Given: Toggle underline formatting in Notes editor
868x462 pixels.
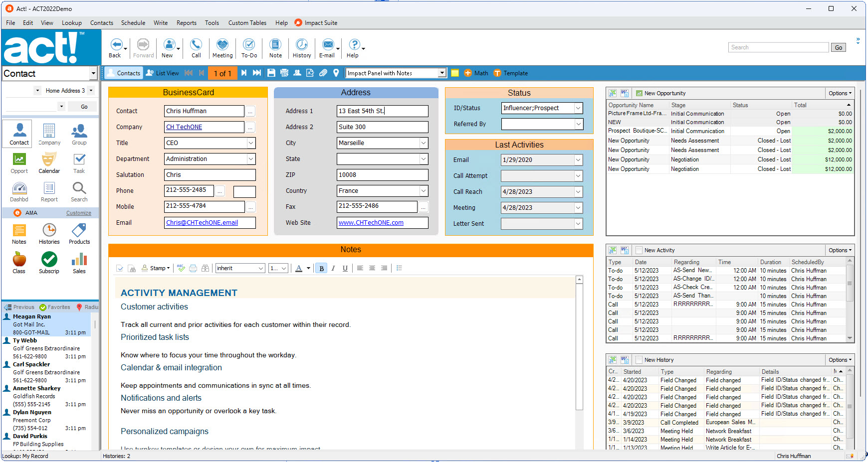Looking at the screenshot, I should (345, 268).
